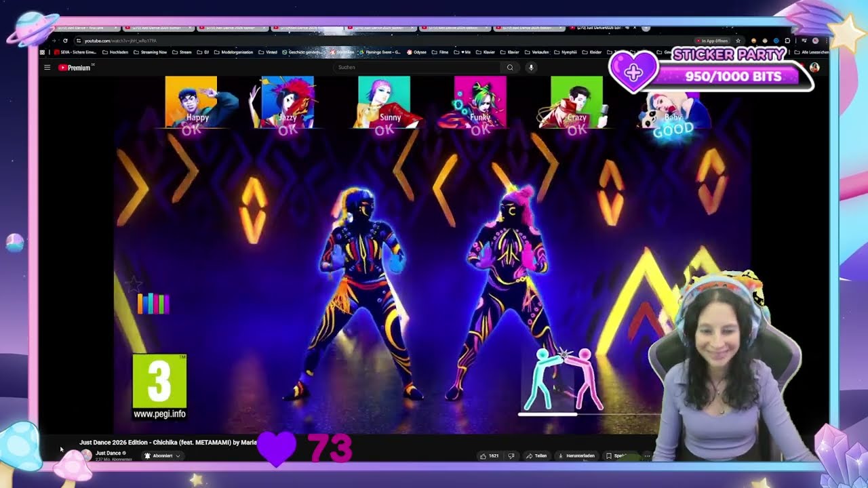Screen dimensions: 868x488
Task: Click the rainbow colored bars logo
Action: 153,304
